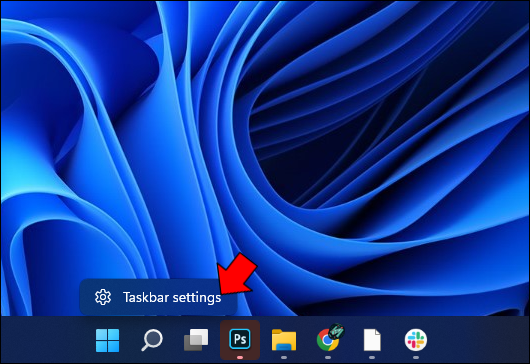Open the taskbar Search magnifier
Screen dimensions: 530x364
152,340
